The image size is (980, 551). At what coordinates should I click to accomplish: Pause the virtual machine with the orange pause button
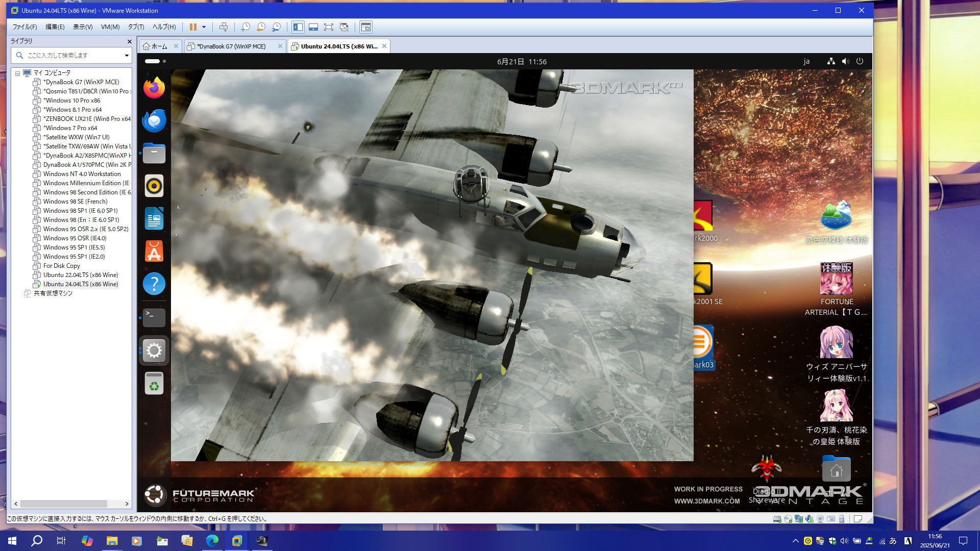click(193, 27)
